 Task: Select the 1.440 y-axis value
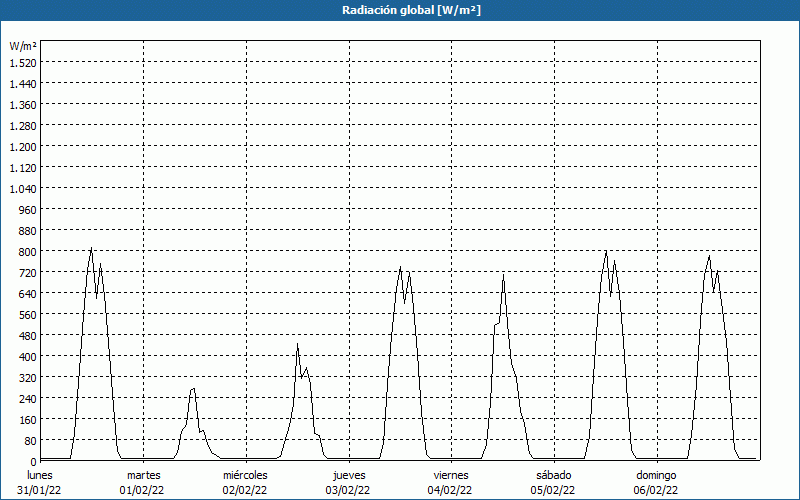tap(23, 83)
